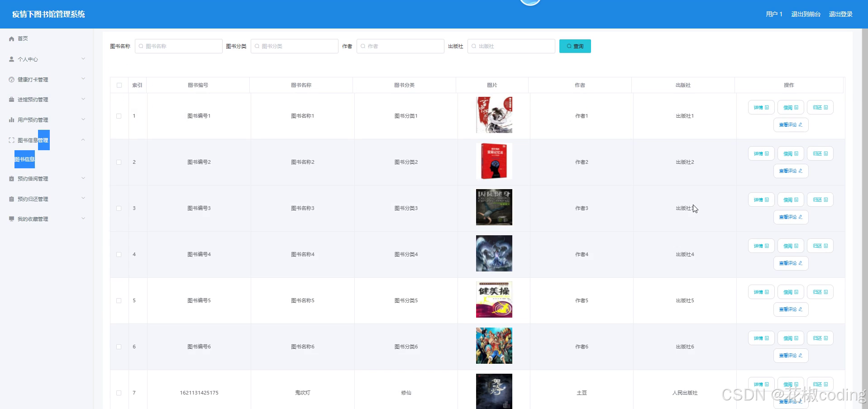The height and width of the screenshot is (409, 868).
Task: Click the 图书编号 column header
Action: pos(198,85)
